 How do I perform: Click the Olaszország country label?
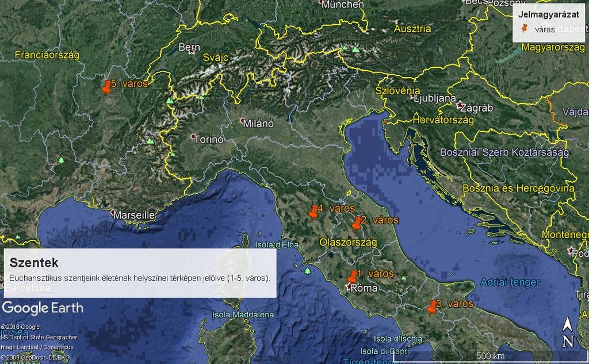pos(348,243)
